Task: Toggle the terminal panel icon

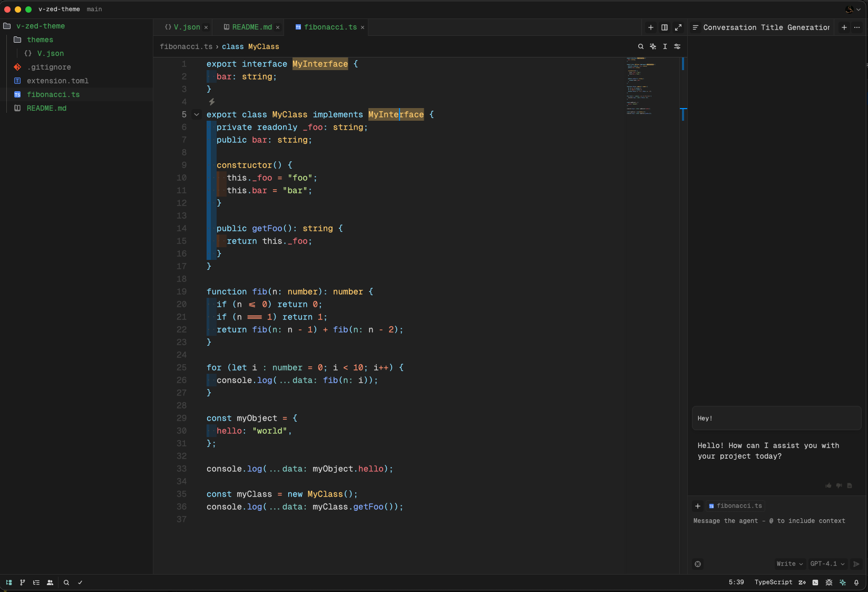Action: pos(815,583)
